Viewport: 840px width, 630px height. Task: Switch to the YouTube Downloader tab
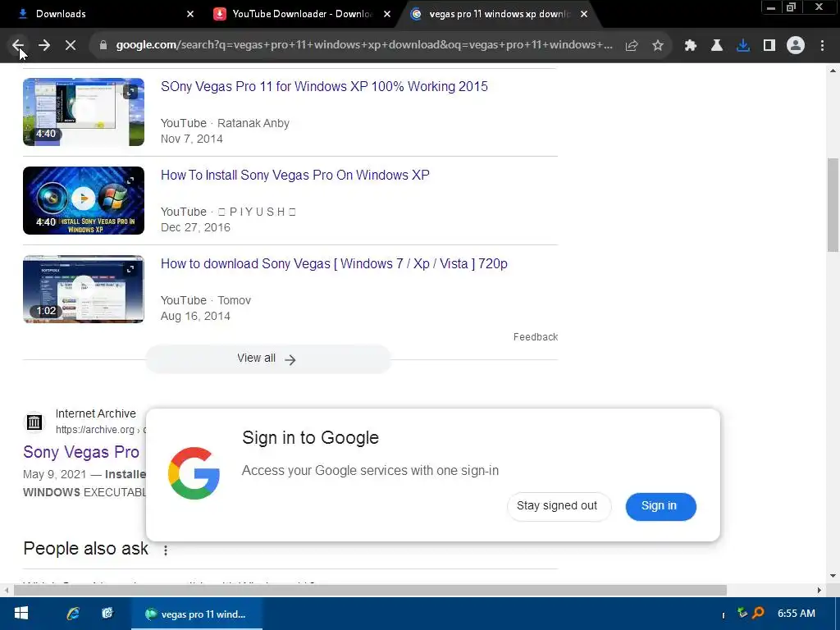pos(302,14)
